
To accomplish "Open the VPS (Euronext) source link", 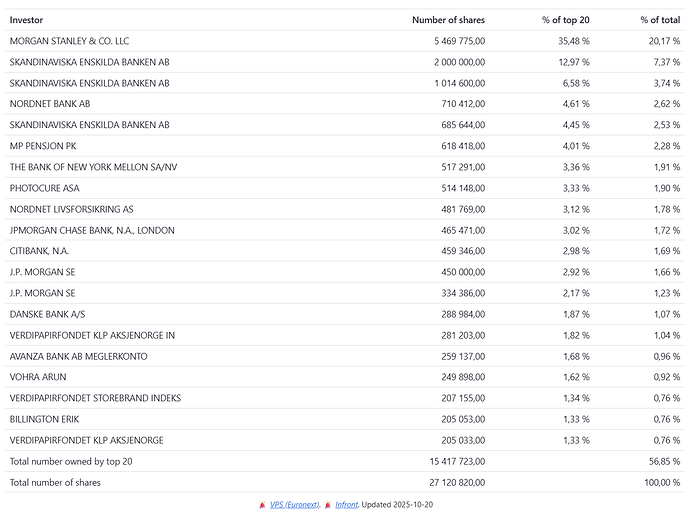I will coord(294,505).
